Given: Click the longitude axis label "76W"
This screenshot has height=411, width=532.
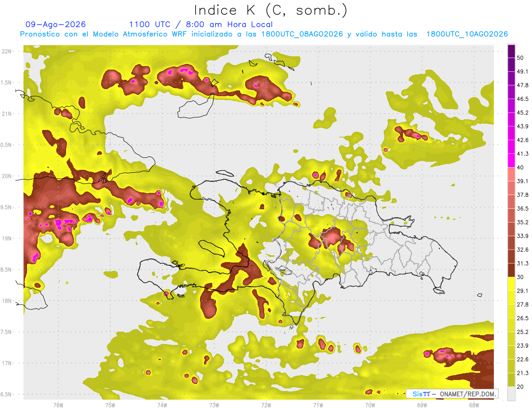Looking at the screenshot, I should pos(58,405).
